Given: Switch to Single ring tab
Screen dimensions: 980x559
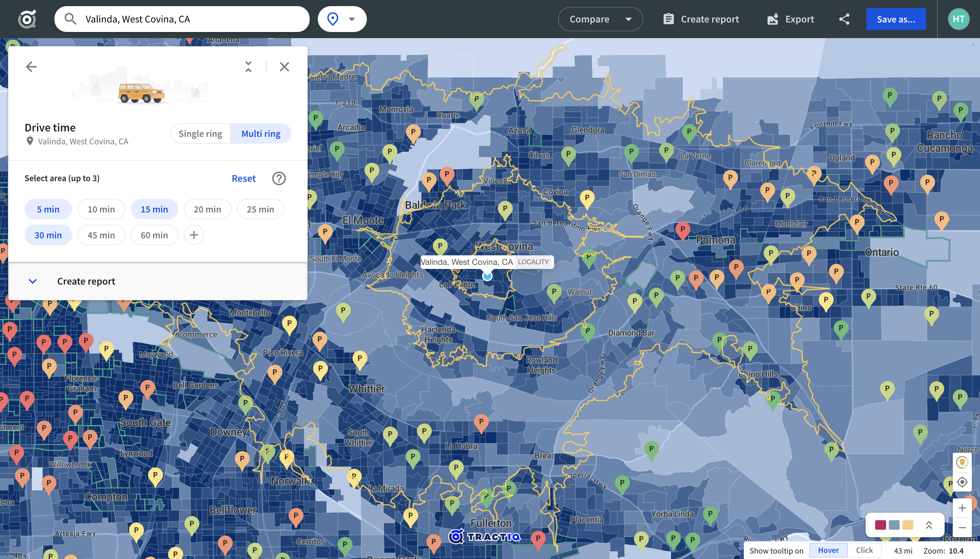Looking at the screenshot, I should coord(200,133).
